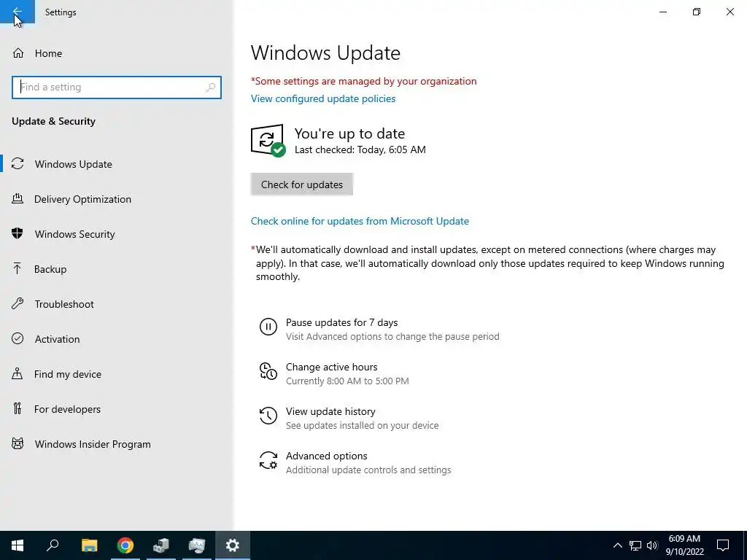Click 'See updates installed on your device' text
This screenshot has height=560, width=747.
click(x=362, y=425)
